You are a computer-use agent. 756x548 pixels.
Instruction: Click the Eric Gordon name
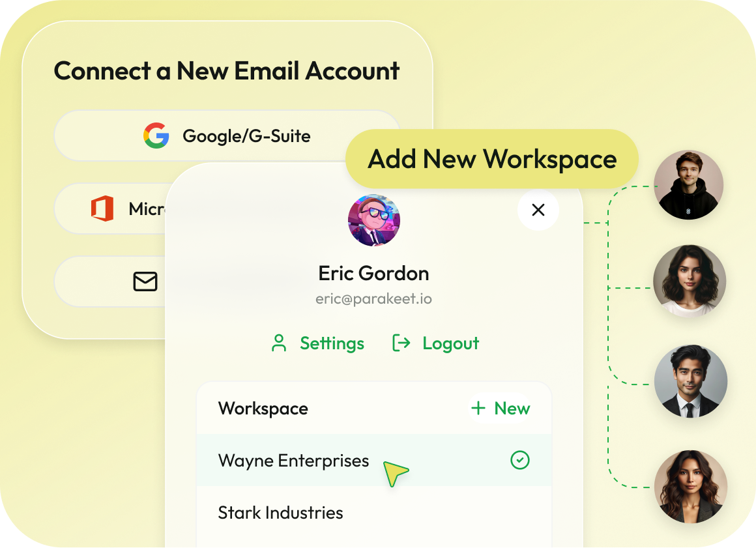pyautogui.click(x=373, y=273)
